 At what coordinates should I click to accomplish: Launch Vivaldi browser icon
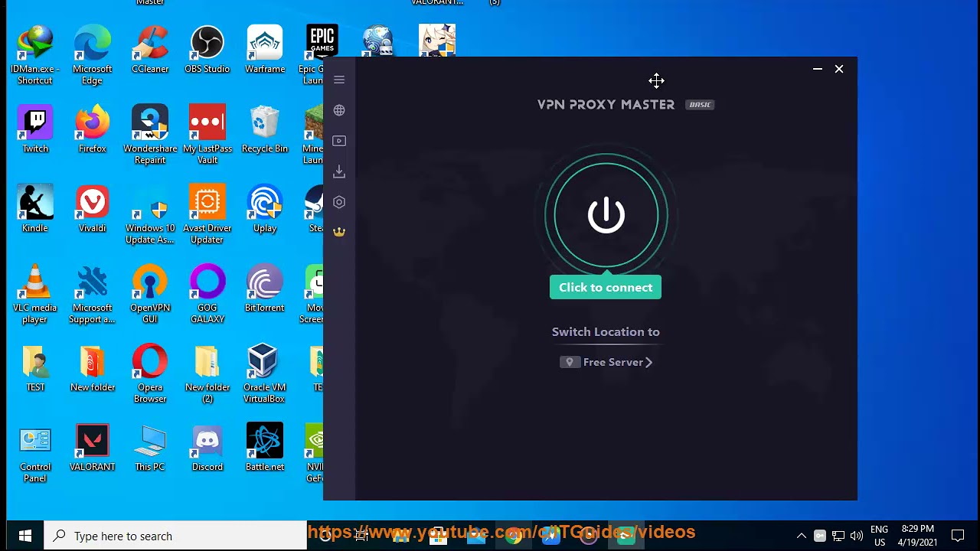tap(93, 209)
